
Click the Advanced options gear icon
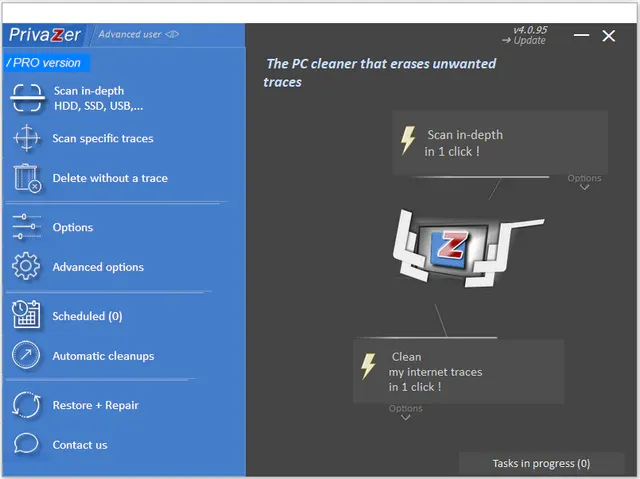[x=27, y=267]
